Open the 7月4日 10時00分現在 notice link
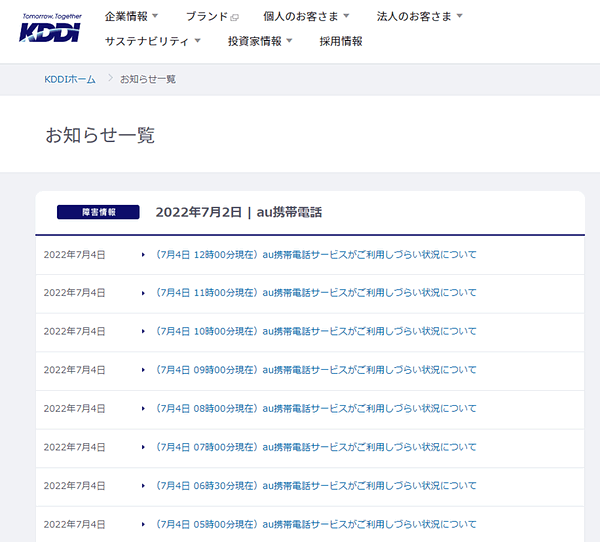The image size is (600, 542). pyautogui.click(x=316, y=331)
